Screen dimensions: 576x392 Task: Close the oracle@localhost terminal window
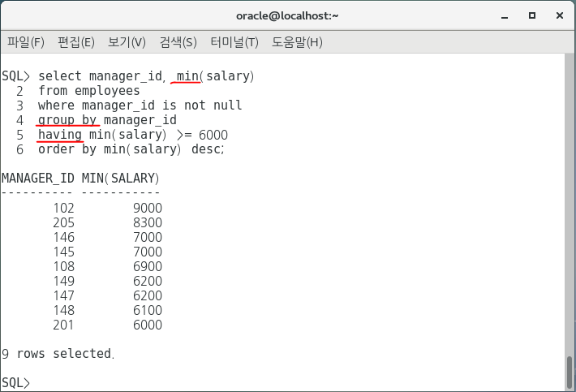[x=560, y=15]
